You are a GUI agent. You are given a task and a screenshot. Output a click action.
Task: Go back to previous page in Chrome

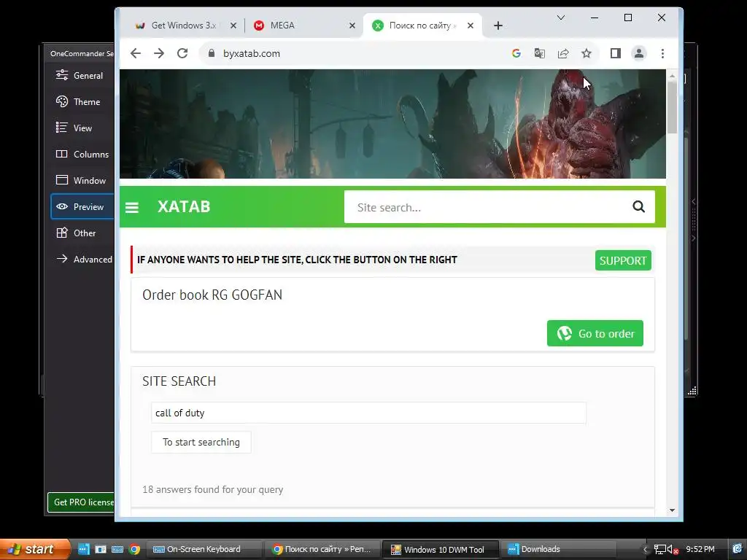coord(136,53)
